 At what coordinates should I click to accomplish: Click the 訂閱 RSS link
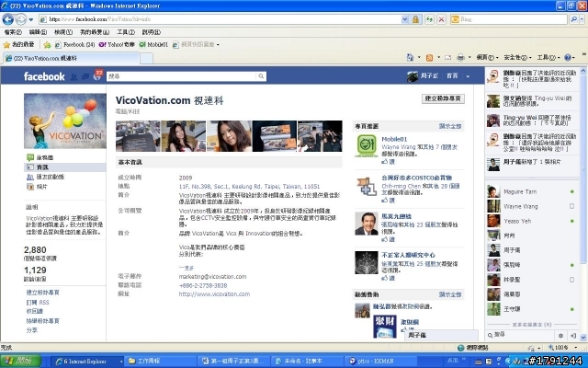point(38,303)
